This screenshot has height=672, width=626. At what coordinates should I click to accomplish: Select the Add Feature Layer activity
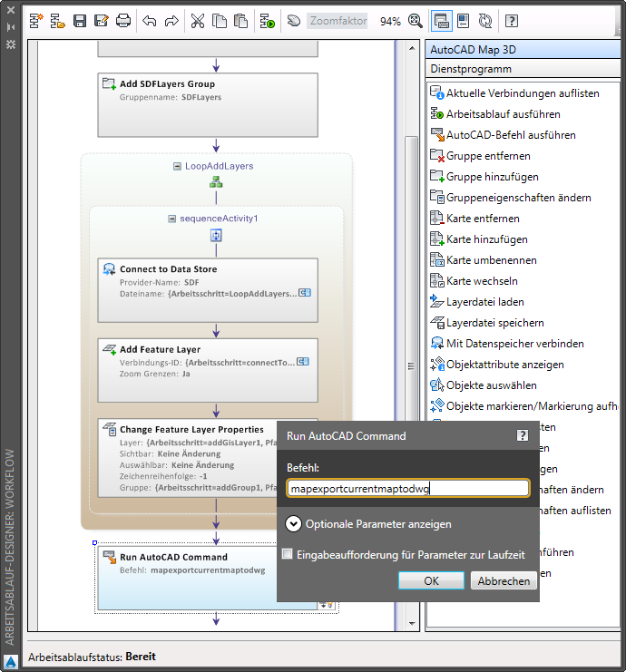coord(208,370)
